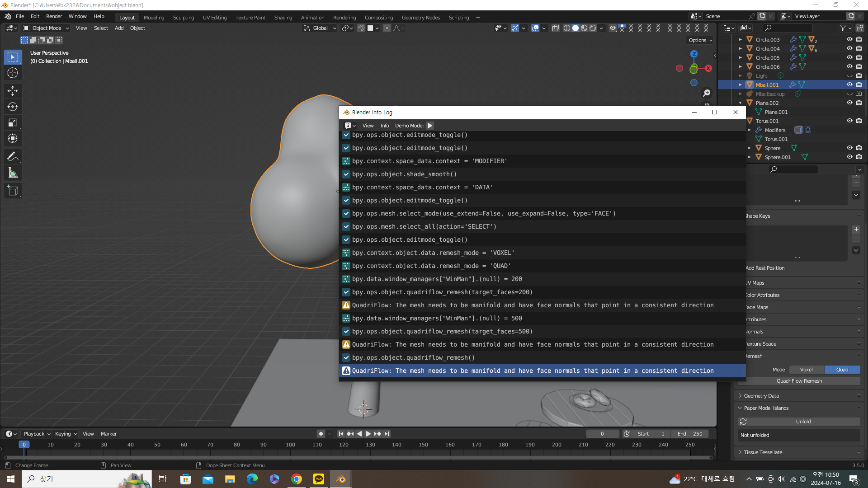
Task: Collapse the Paper Model Islands panel
Action: pyautogui.click(x=766, y=408)
